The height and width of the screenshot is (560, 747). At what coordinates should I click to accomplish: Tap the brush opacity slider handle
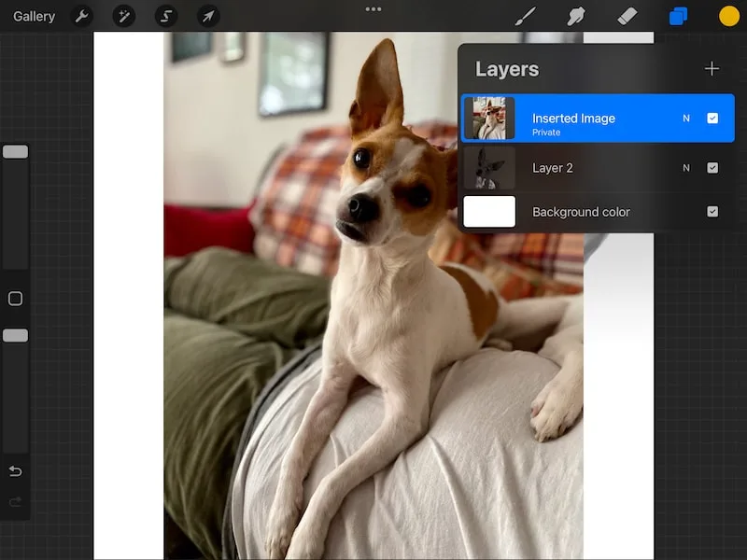click(15, 336)
